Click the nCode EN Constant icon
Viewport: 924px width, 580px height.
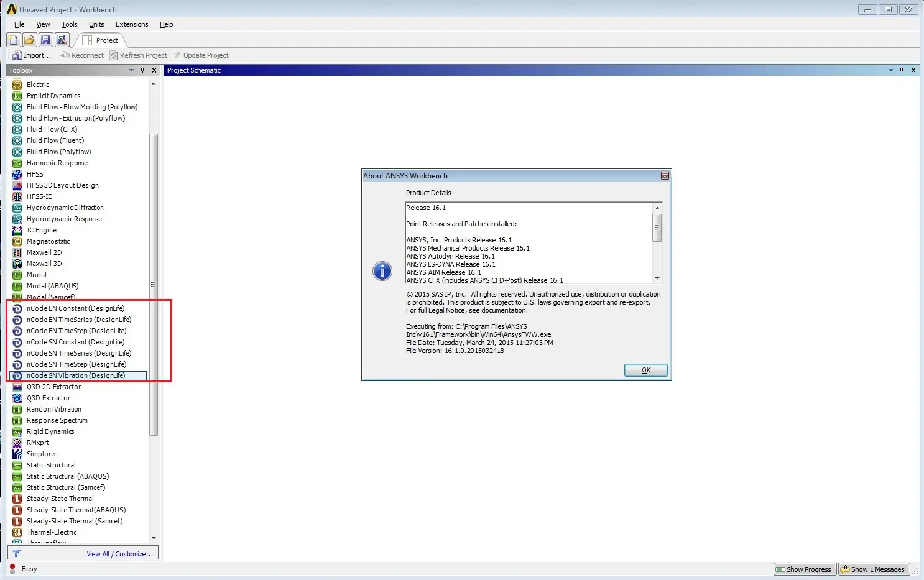[17, 308]
